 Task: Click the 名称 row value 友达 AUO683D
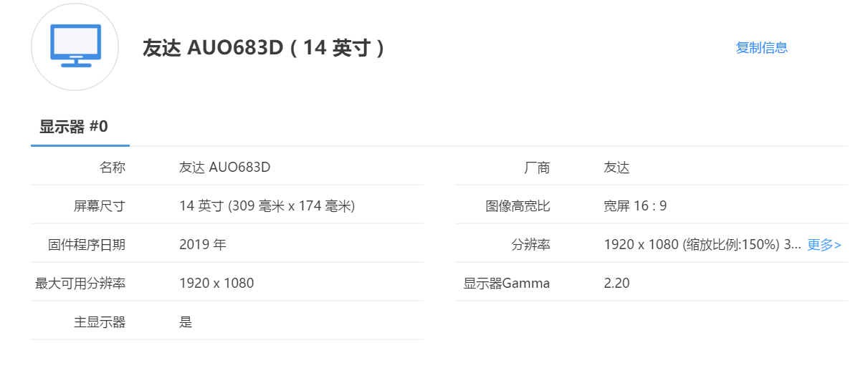pos(224,168)
